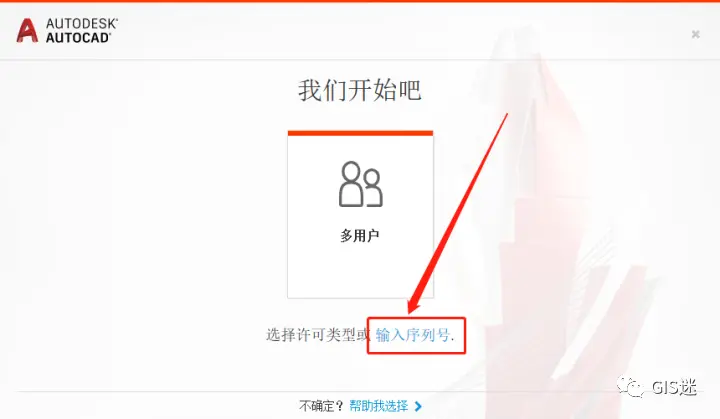720x419 pixels.
Task: Click the AUTODESK wordmark text
Action: tap(82, 24)
